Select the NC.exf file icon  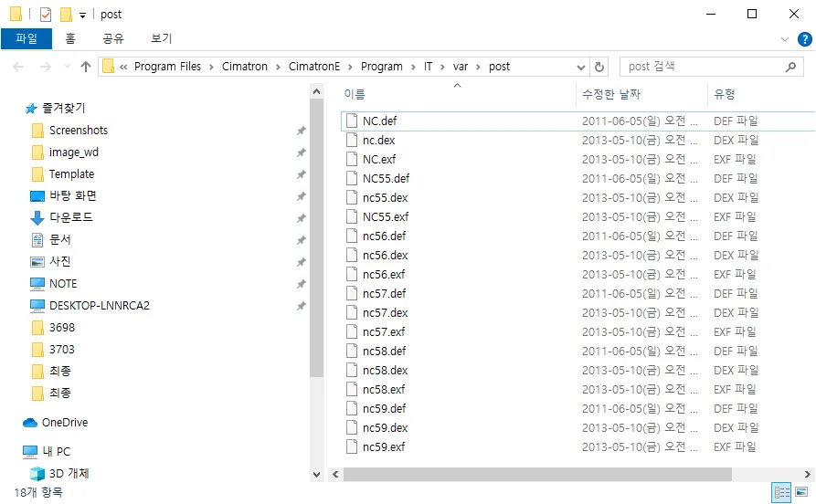[352, 159]
